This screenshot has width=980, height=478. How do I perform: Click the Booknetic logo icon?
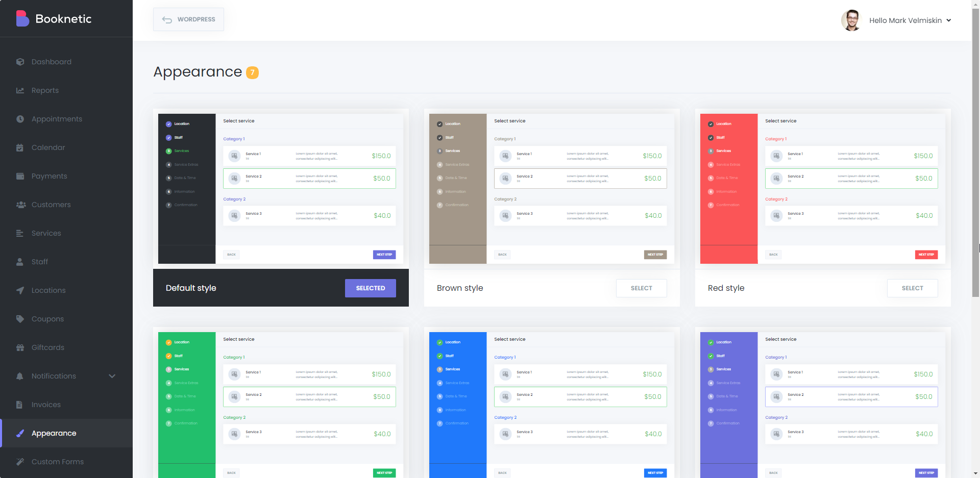(x=22, y=19)
